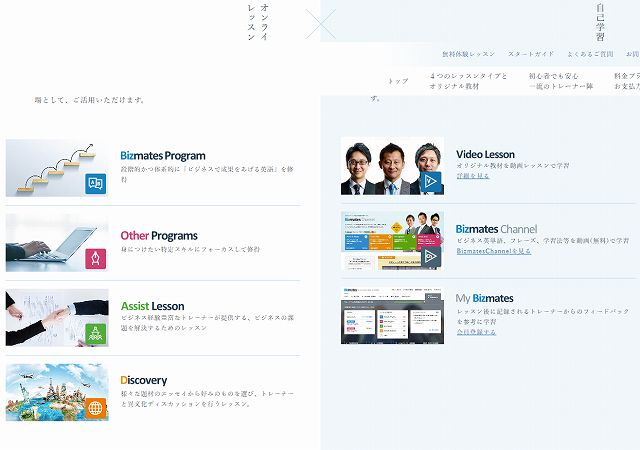Image resolution: width=640 pixels, height=450 pixels.
Task: Open the スタートガイド top link
Action: (x=531, y=54)
